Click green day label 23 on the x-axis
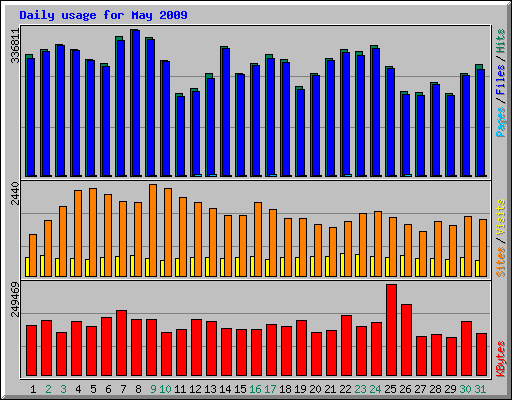Image resolution: width=512 pixels, height=400 pixels. (x=360, y=389)
